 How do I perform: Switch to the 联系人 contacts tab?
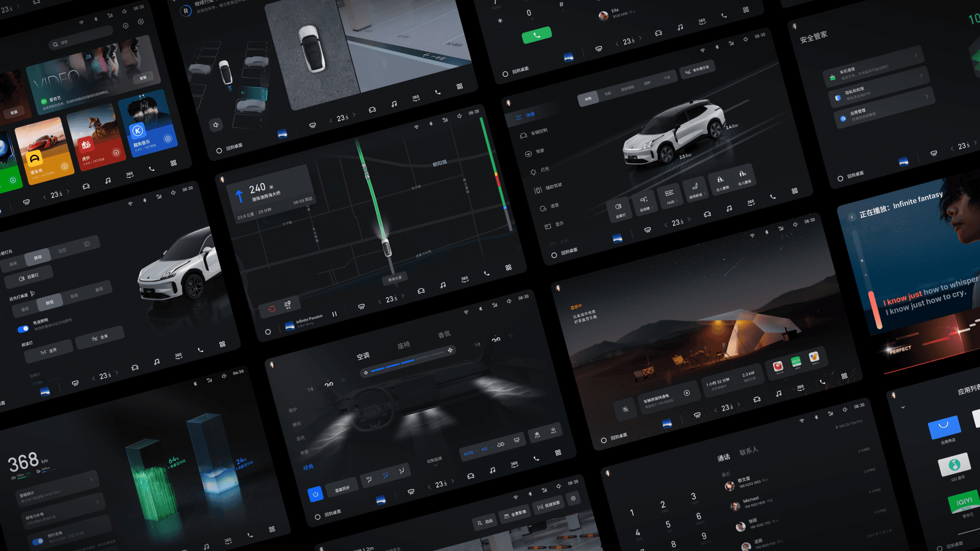coord(748,452)
